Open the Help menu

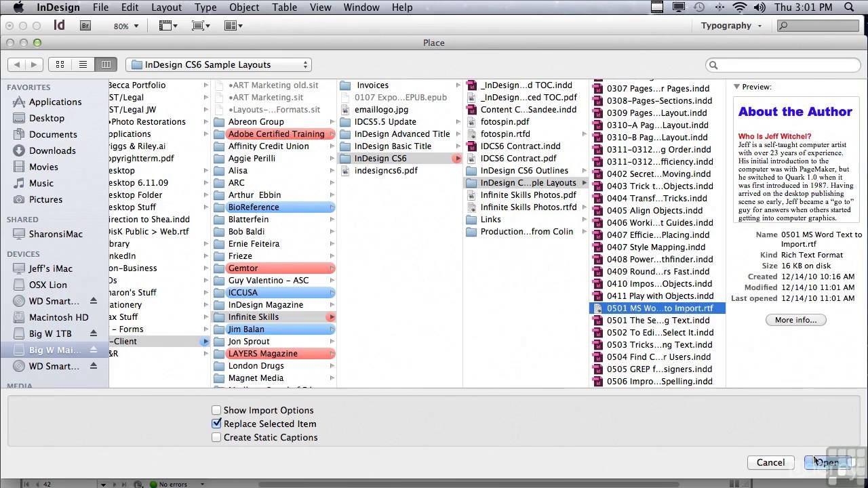[x=402, y=7]
